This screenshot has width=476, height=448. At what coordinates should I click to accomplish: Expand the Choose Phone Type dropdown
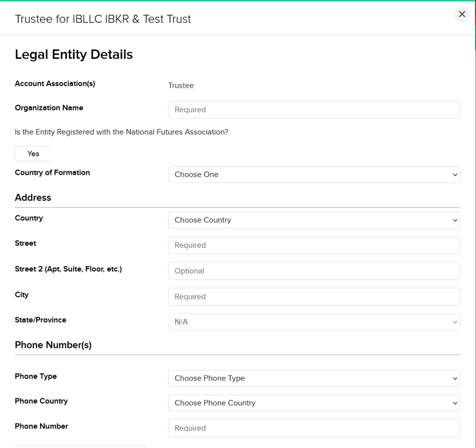click(313, 378)
